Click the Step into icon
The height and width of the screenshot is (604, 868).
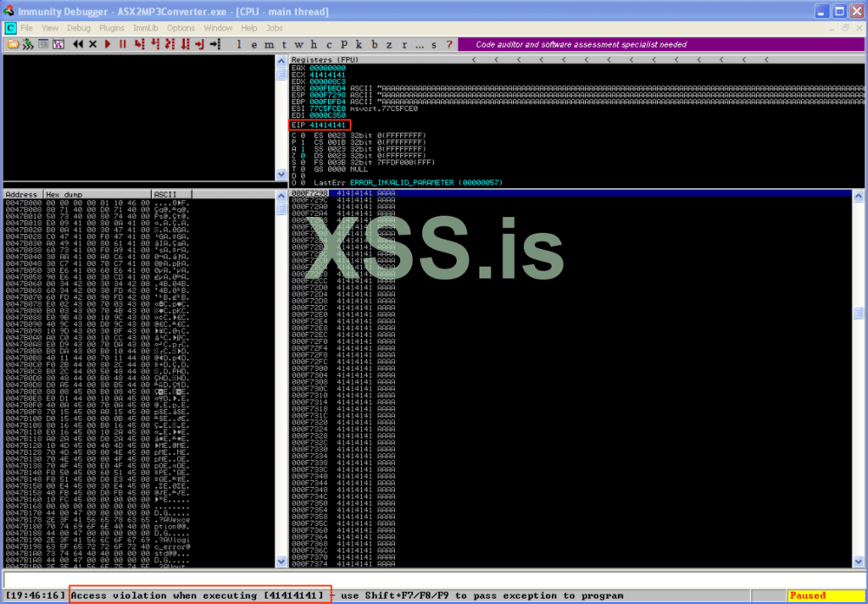point(140,44)
